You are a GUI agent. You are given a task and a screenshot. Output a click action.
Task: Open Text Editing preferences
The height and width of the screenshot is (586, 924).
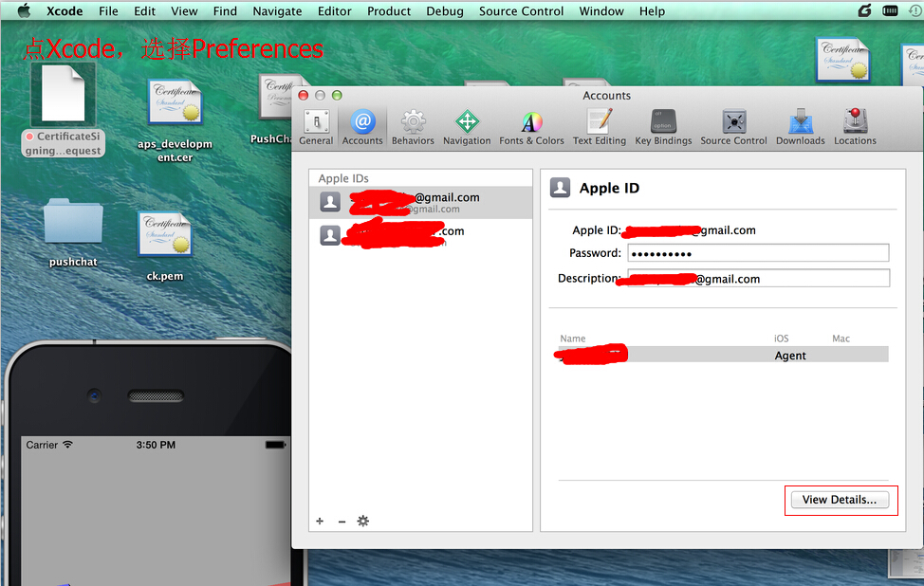coord(600,127)
